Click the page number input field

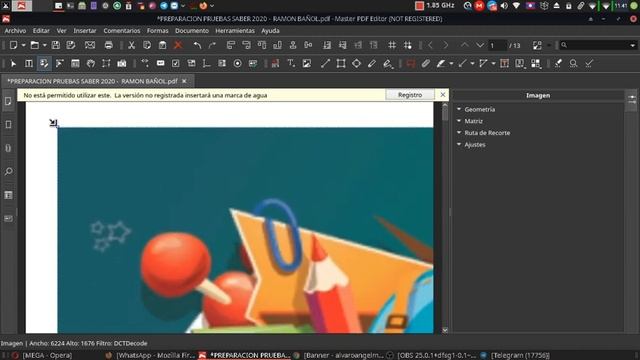(498, 45)
